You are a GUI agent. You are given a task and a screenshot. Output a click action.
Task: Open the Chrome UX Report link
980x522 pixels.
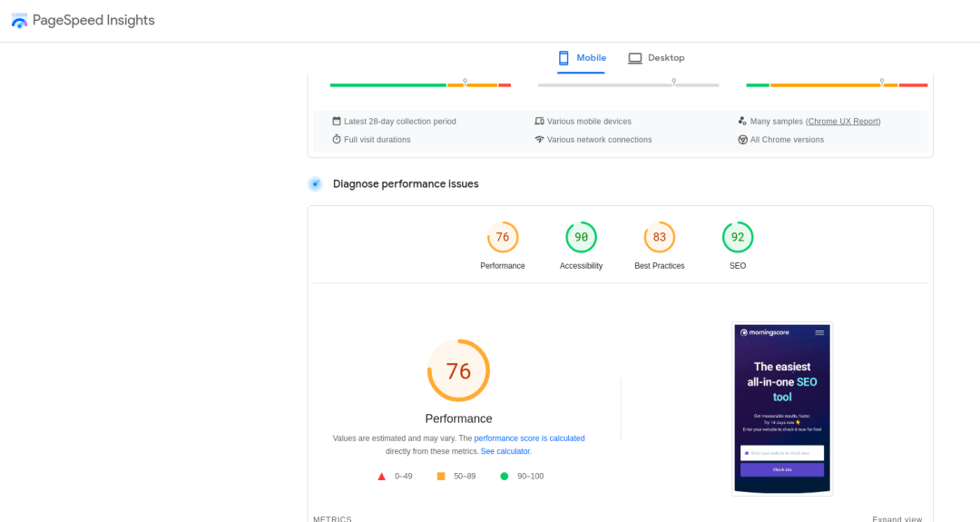tap(842, 122)
